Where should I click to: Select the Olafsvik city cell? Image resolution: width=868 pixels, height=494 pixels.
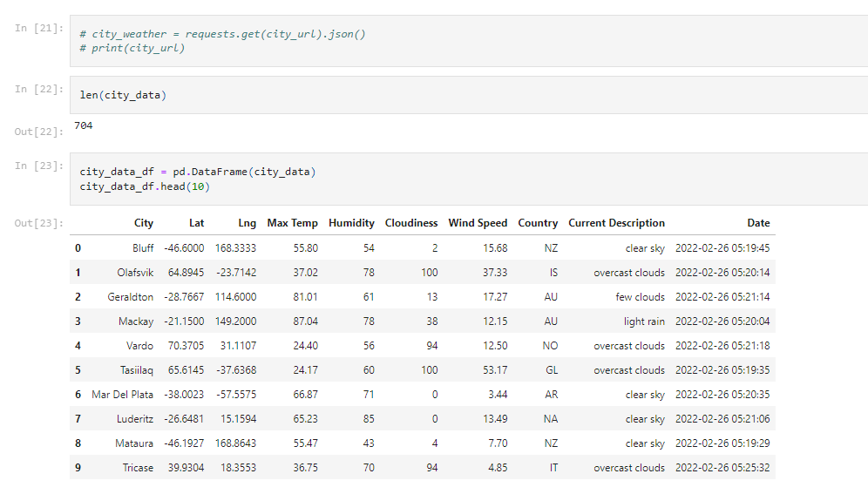pyautogui.click(x=135, y=273)
